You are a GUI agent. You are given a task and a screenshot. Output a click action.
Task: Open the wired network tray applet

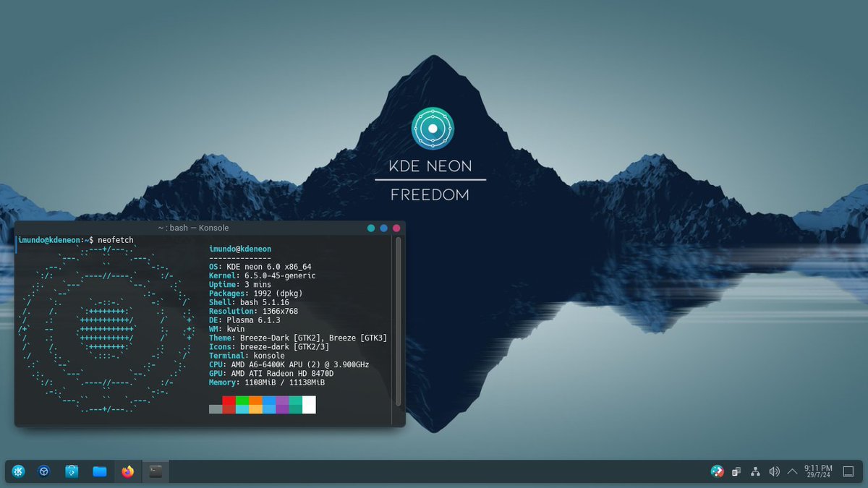pyautogui.click(x=755, y=471)
